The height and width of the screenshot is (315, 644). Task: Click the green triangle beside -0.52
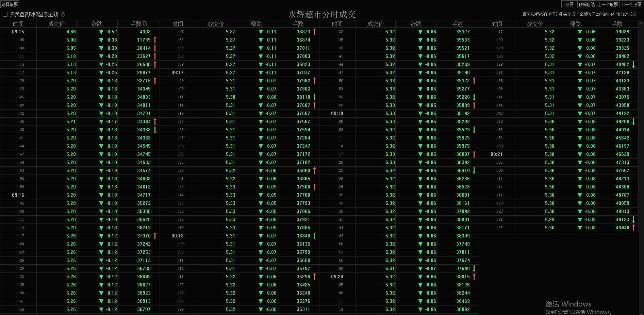tap(101, 32)
